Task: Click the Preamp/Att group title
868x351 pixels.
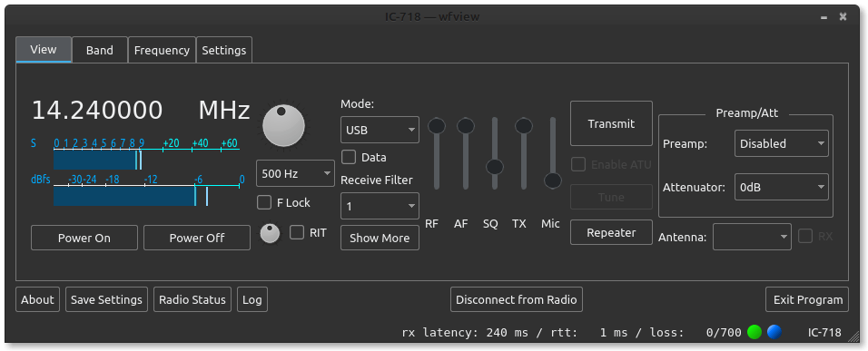Action: click(746, 112)
